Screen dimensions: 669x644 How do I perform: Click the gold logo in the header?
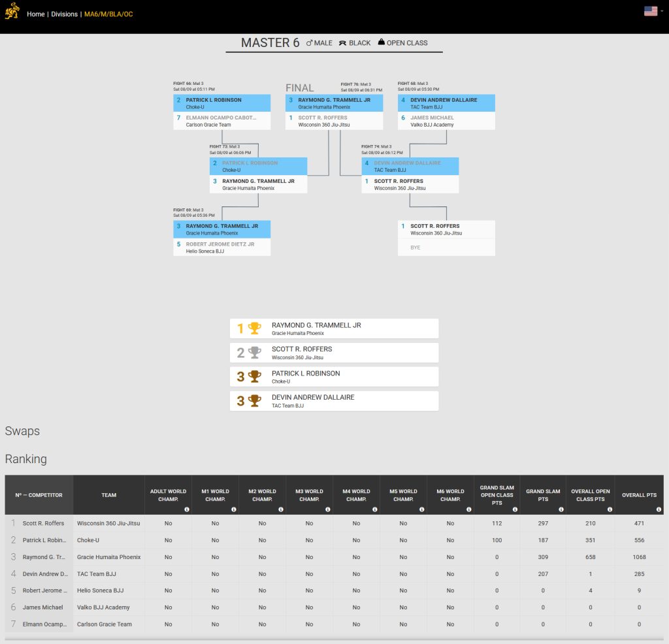(x=12, y=11)
